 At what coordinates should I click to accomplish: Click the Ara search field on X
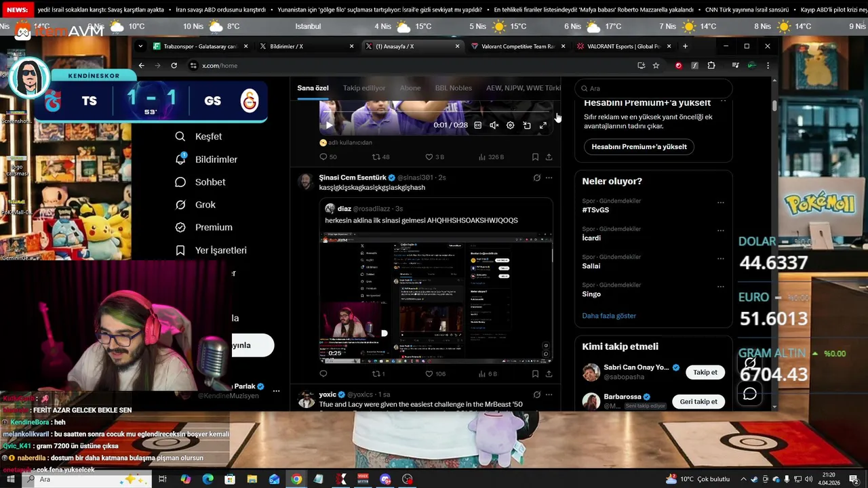point(654,88)
